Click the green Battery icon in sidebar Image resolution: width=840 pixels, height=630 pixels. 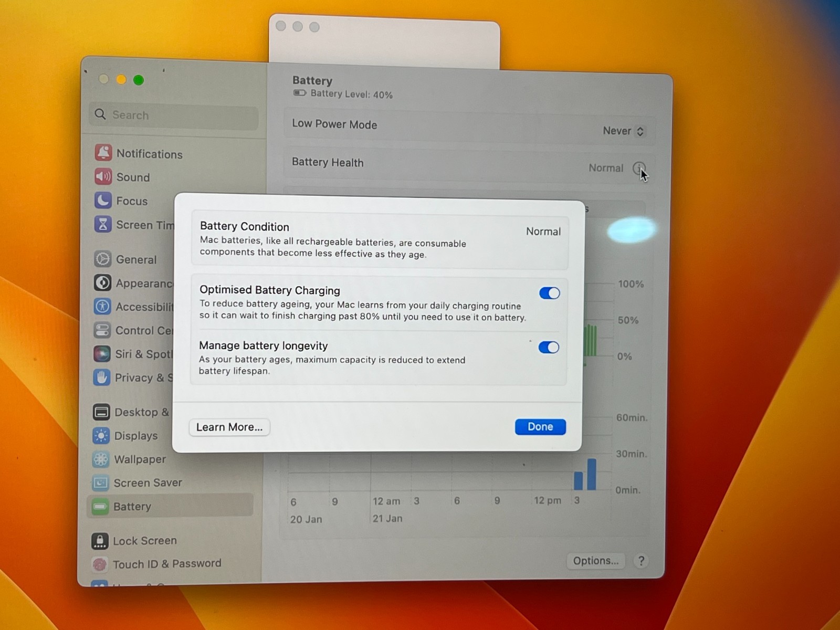(x=100, y=506)
